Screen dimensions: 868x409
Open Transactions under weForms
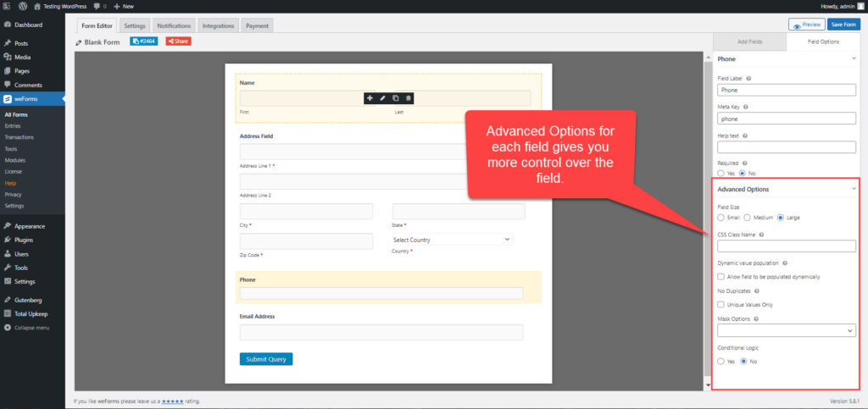[19, 137]
